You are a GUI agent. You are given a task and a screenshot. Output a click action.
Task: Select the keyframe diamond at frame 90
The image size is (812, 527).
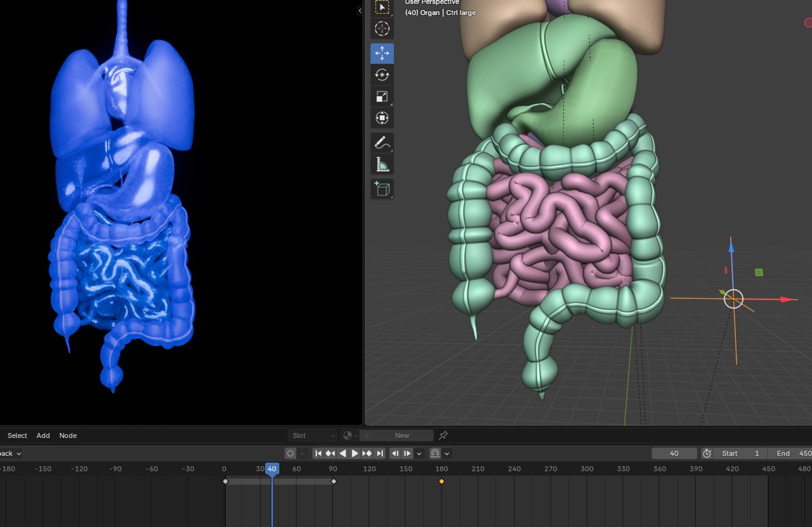point(333,482)
